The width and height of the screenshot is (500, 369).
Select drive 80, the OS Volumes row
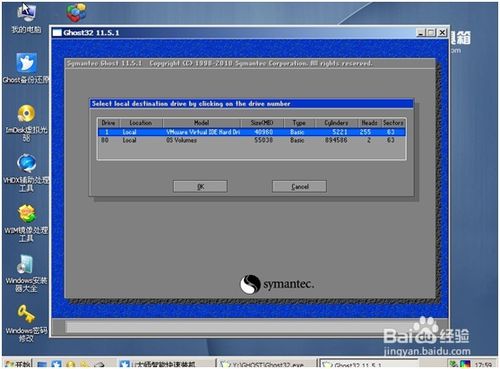click(x=252, y=140)
